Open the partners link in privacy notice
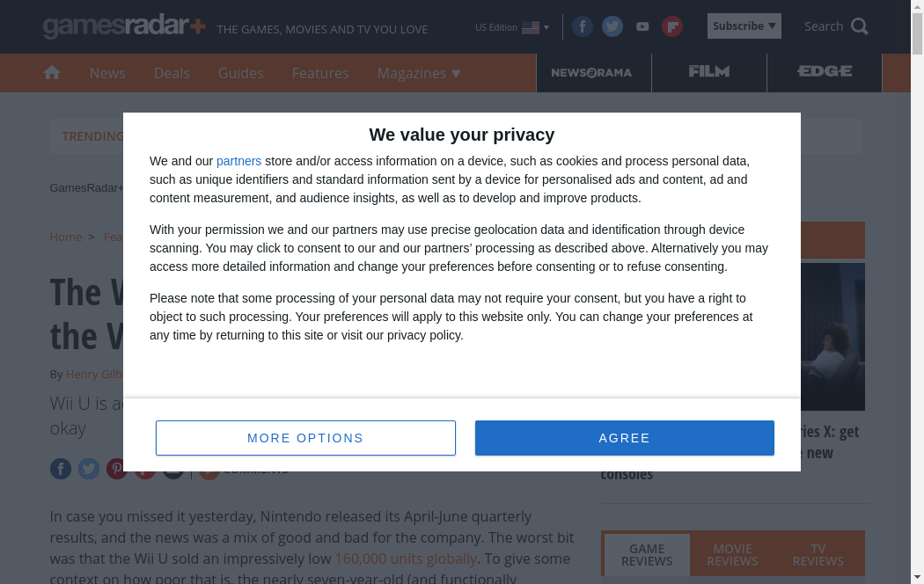The height and width of the screenshot is (584, 924). (x=238, y=161)
